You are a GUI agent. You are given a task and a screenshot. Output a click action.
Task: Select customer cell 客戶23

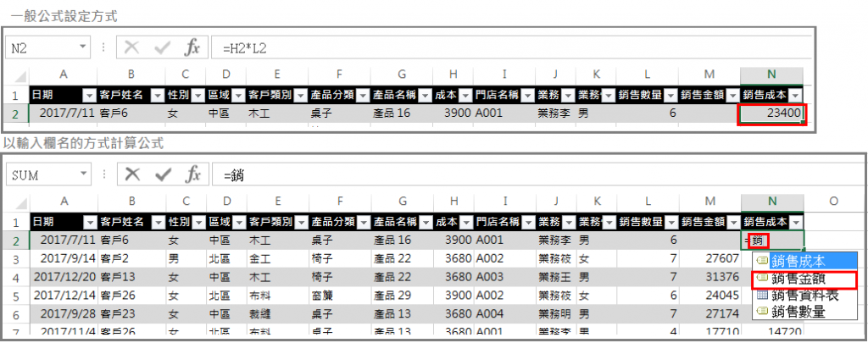pos(131,314)
